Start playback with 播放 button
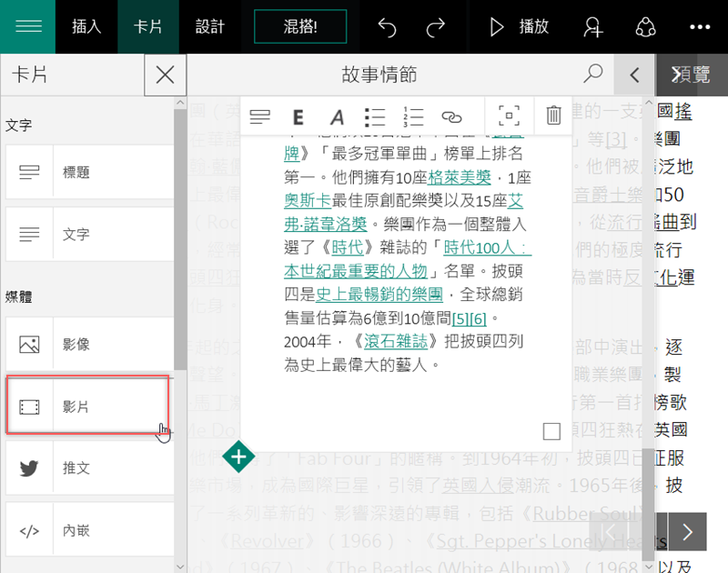728x573 pixels. pos(520,26)
